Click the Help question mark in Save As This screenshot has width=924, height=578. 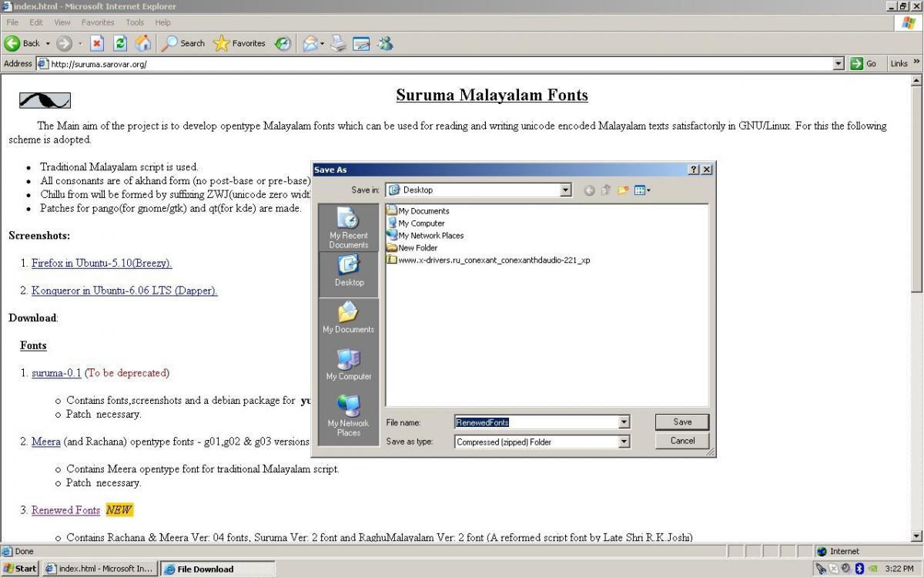694,170
